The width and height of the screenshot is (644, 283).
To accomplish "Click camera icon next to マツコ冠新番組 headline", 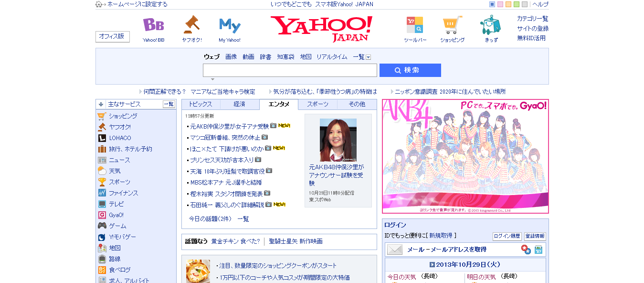I will coord(264,137).
